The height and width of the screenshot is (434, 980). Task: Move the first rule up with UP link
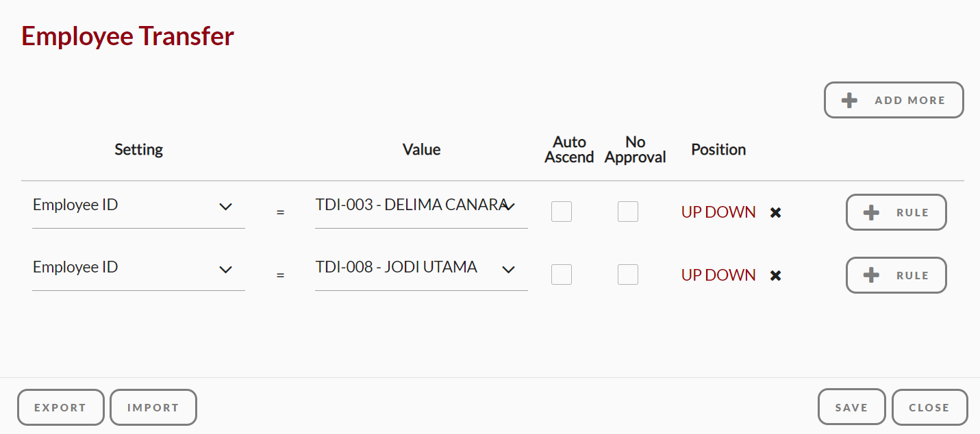click(693, 212)
